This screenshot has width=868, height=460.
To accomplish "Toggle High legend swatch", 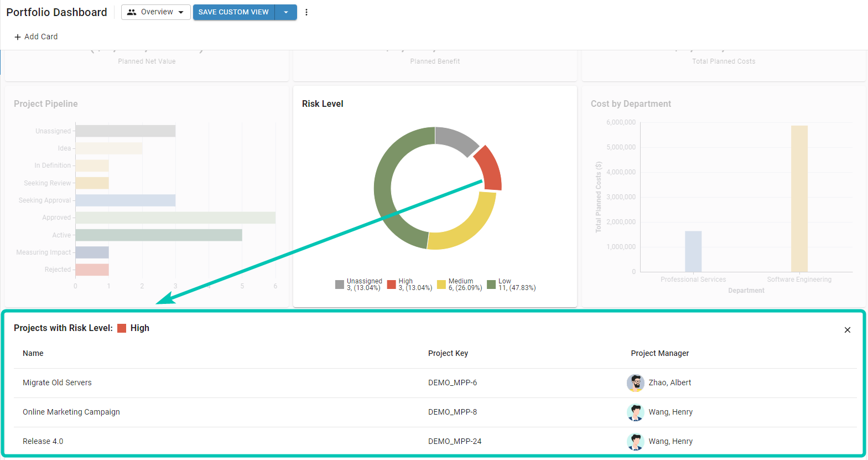I will (392, 285).
